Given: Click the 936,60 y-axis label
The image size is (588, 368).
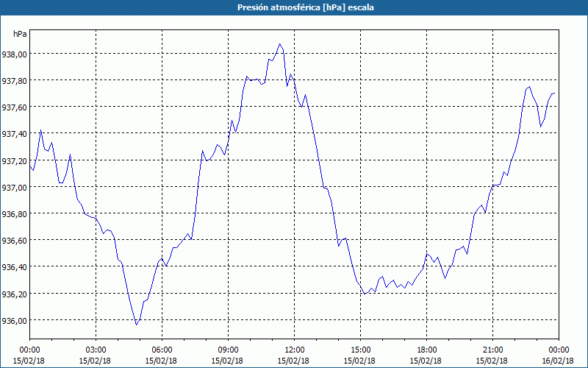Looking at the screenshot, I should [x=15, y=241].
